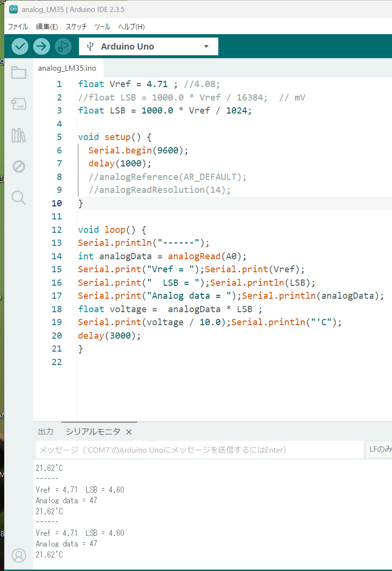This screenshot has height=571, width=392.
Task: Click the Verify sketch checkmark button
Action: pyautogui.click(x=20, y=47)
